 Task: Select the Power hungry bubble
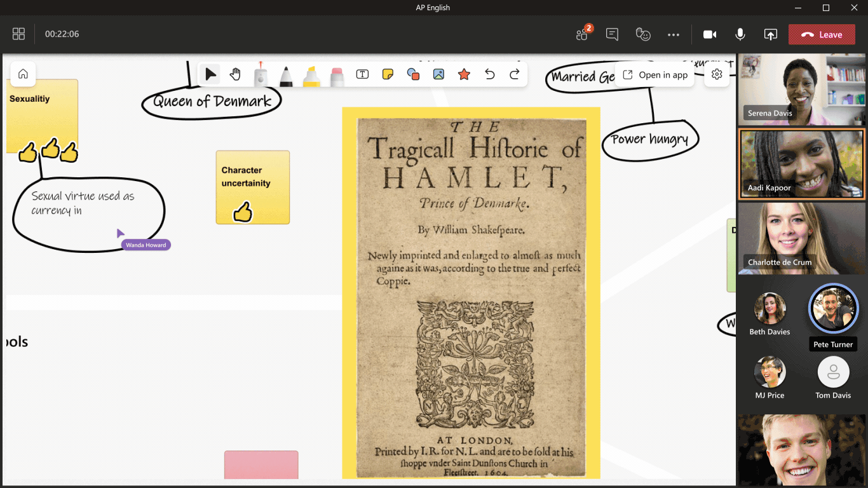click(649, 139)
